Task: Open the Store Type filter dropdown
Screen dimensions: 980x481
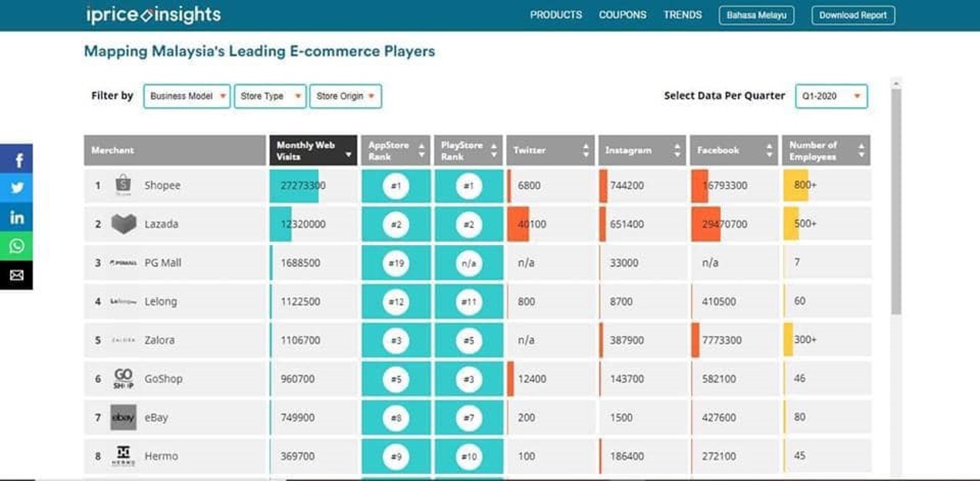Action: [x=270, y=96]
